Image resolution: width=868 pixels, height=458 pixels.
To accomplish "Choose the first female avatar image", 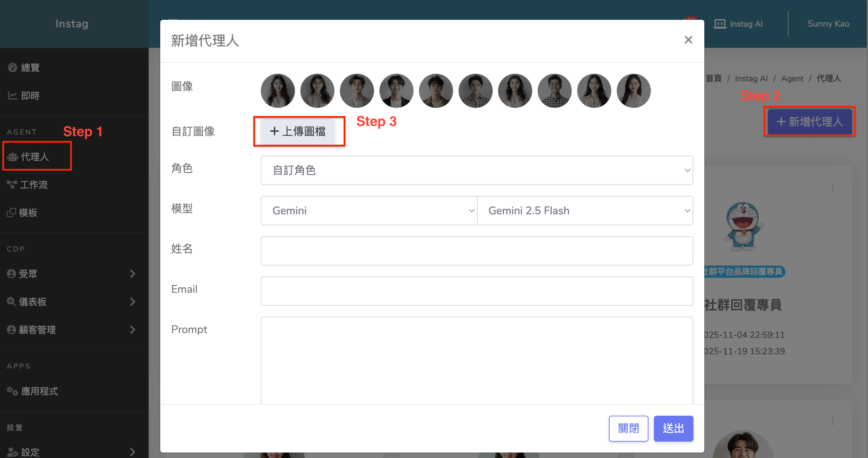I will click(278, 91).
